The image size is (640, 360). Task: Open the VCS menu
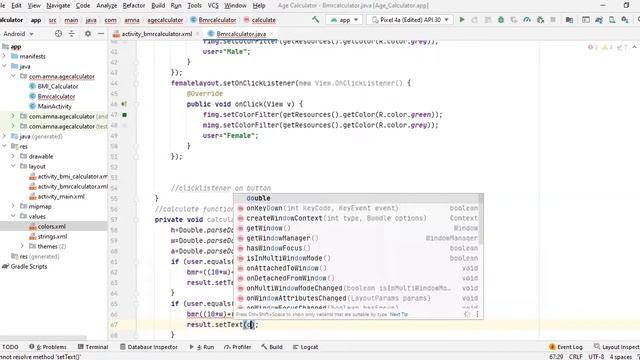pyautogui.click(x=213, y=6)
